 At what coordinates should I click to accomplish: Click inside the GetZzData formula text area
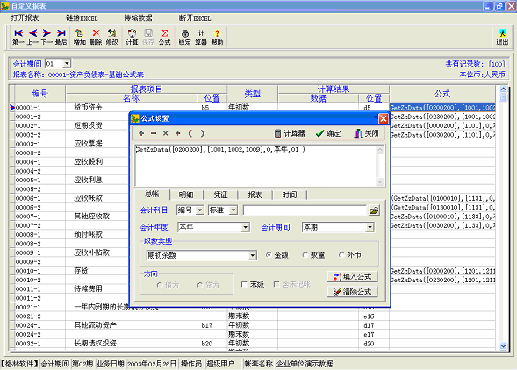tap(256, 166)
